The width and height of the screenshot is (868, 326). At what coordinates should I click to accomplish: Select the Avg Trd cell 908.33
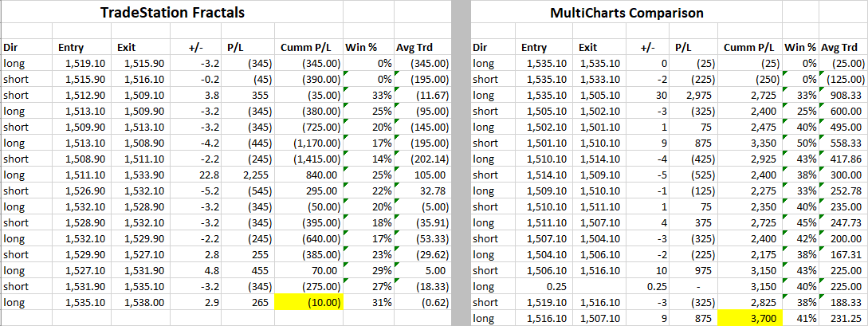point(843,95)
